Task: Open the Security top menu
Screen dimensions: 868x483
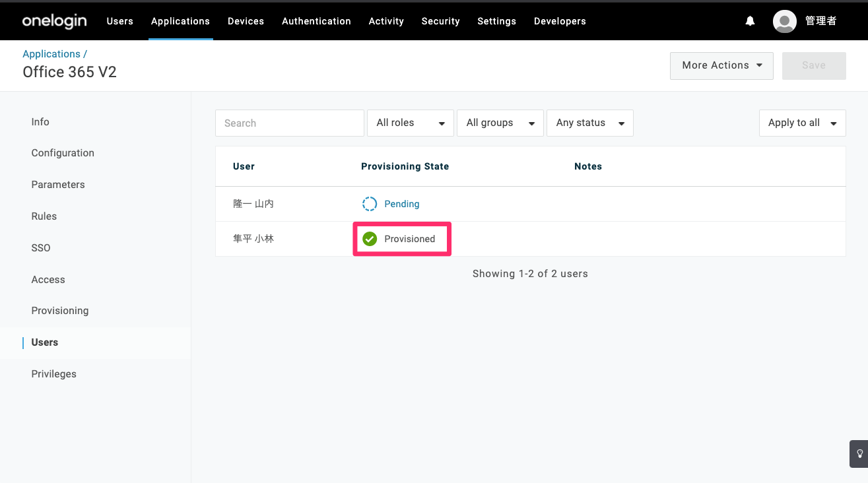Action: (440, 21)
